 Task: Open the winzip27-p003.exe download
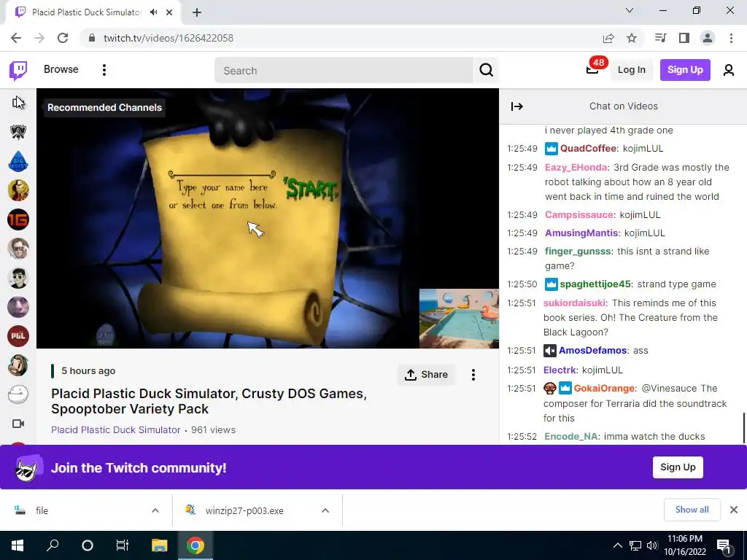(244, 510)
